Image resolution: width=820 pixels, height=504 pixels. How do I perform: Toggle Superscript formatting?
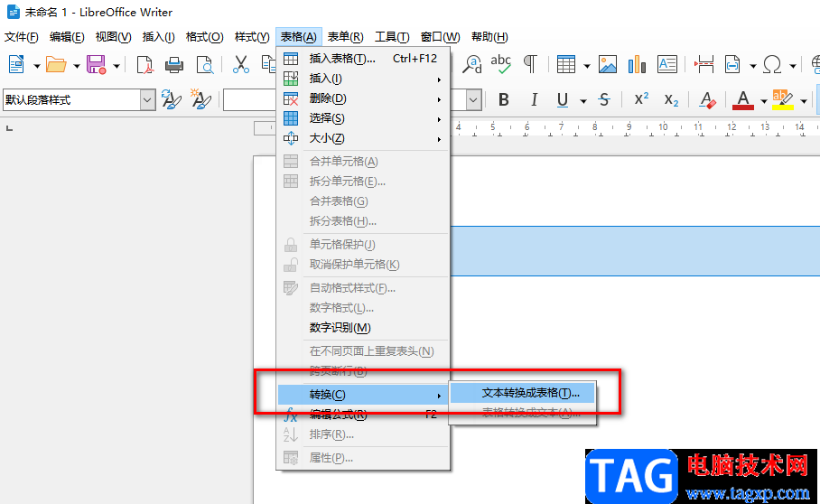642,99
